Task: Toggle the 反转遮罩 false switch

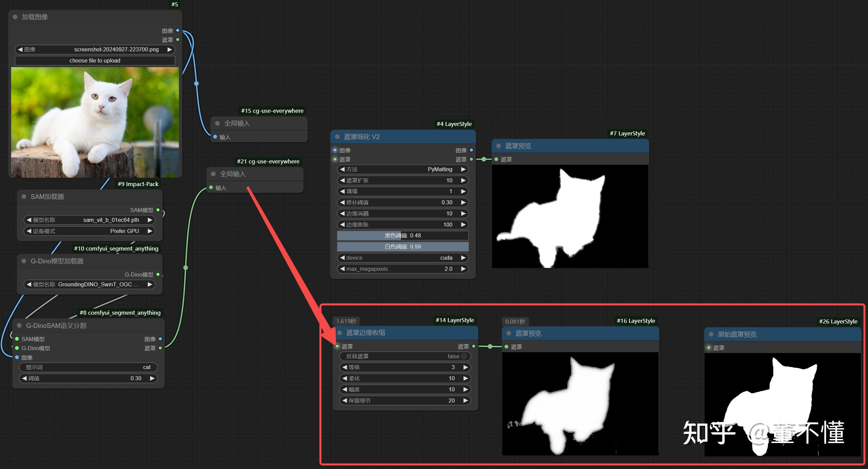Action: click(464, 356)
